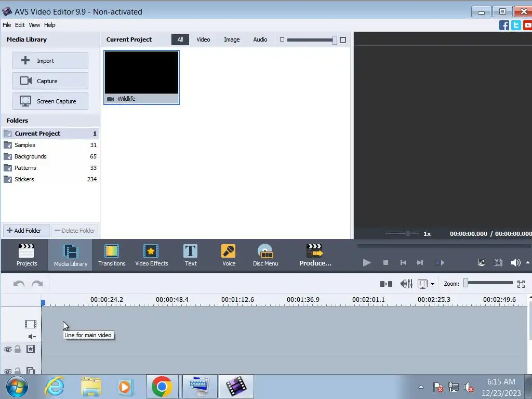Toggle visibility eye on video effects track
This screenshot has height=399, width=532.
tap(8, 349)
